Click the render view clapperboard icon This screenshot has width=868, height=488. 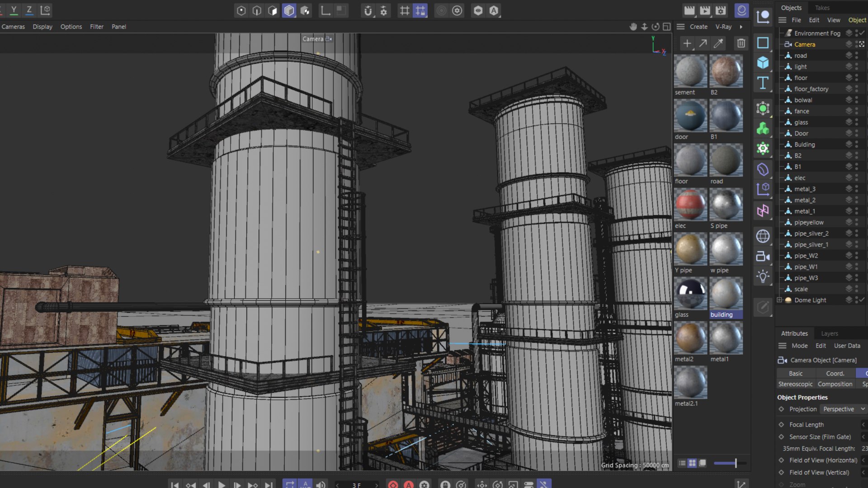click(x=689, y=10)
